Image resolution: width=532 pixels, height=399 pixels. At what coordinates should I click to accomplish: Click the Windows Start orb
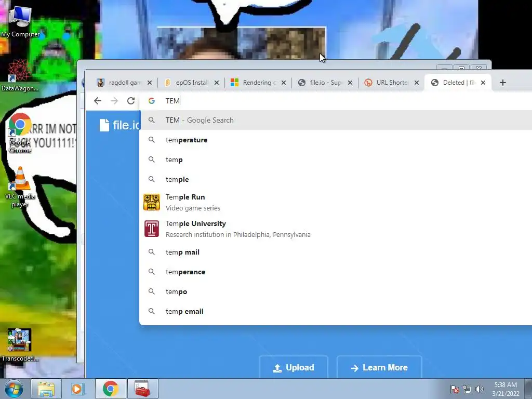coord(14,389)
